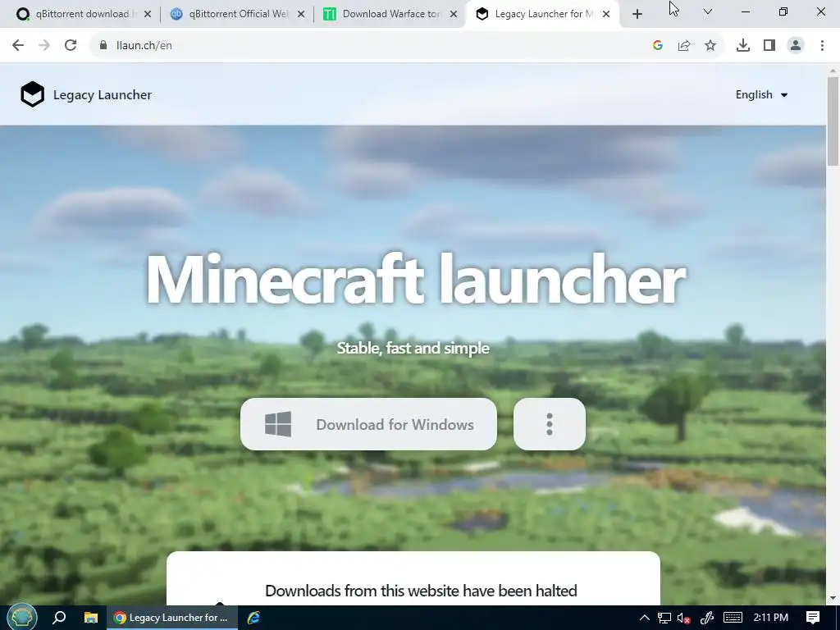840x630 pixels.
Task: Go back to the previous page
Action: 18,46
